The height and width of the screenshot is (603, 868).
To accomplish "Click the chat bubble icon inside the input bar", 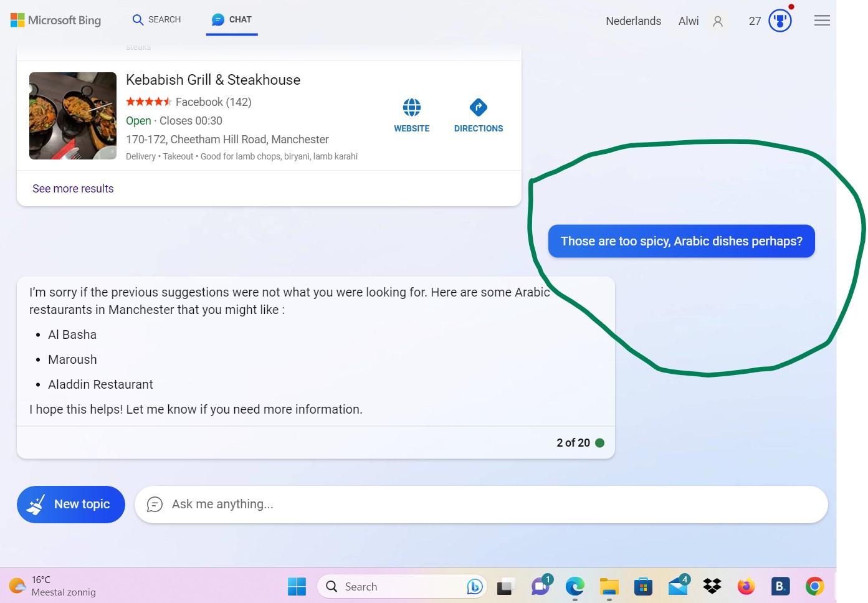I will pyautogui.click(x=155, y=504).
